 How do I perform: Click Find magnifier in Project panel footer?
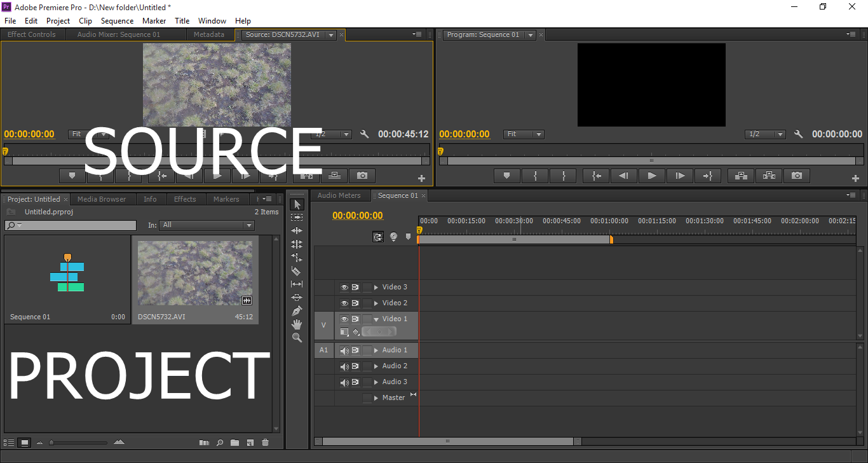click(x=220, y=443)
